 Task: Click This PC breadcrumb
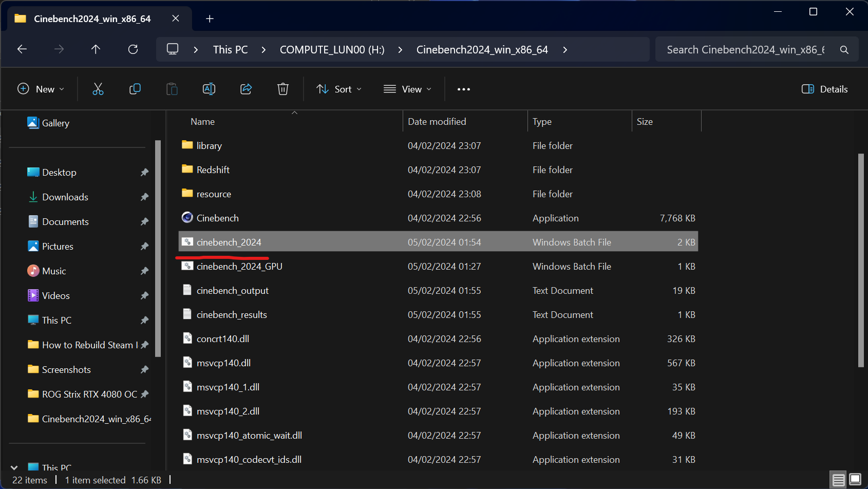point(230,50)
